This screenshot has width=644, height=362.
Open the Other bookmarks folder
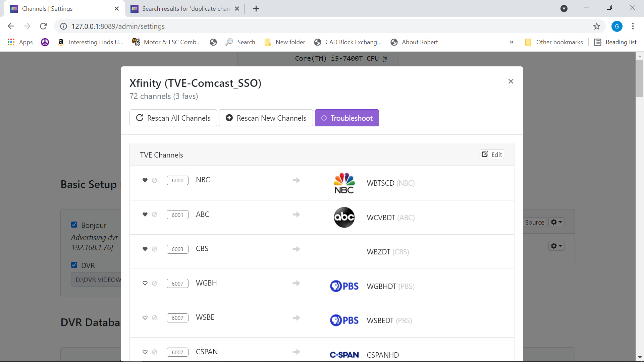pos(554,42)
